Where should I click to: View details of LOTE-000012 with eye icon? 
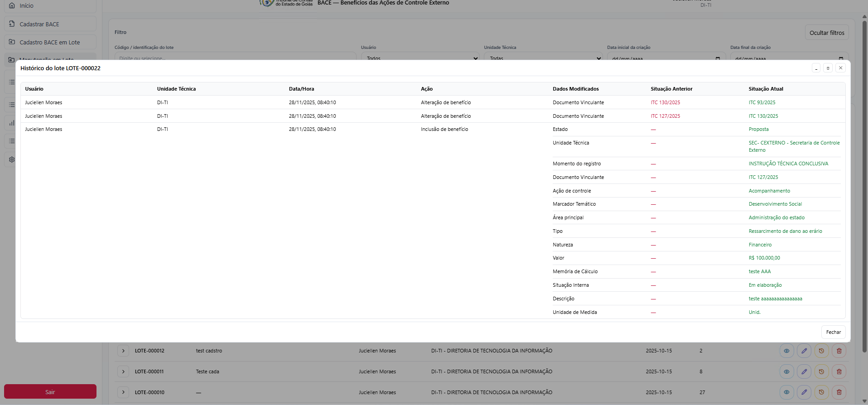pos(786,351)
